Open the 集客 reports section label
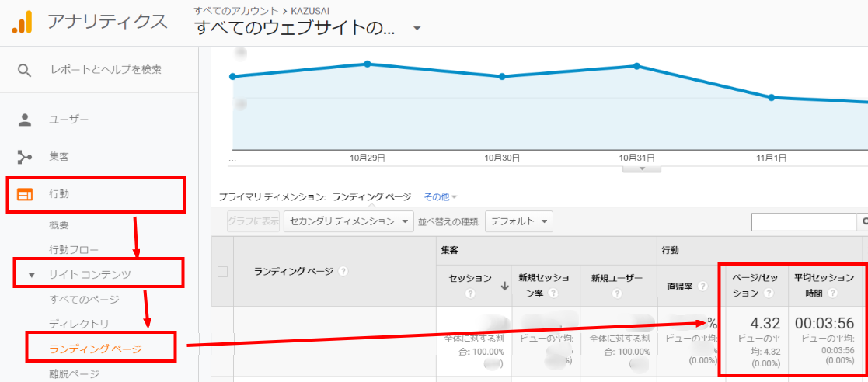This screenshot has height=382, width=868. point(59,157)
